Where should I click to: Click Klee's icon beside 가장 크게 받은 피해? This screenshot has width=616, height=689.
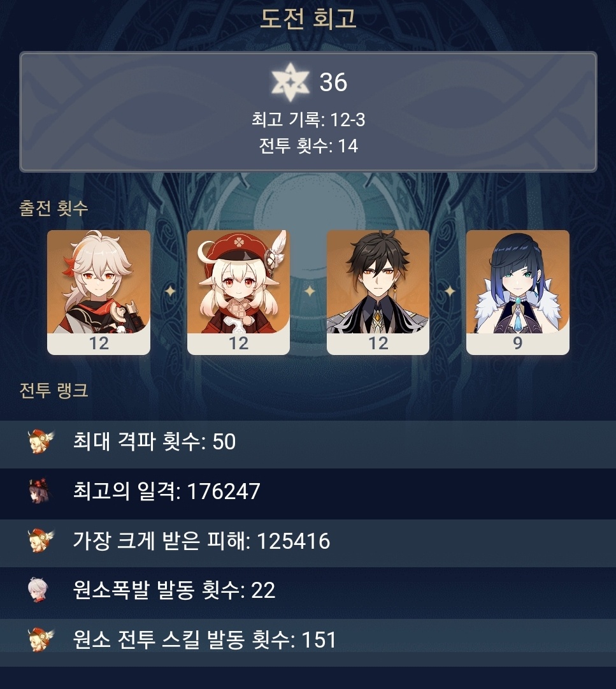[40, 540]
